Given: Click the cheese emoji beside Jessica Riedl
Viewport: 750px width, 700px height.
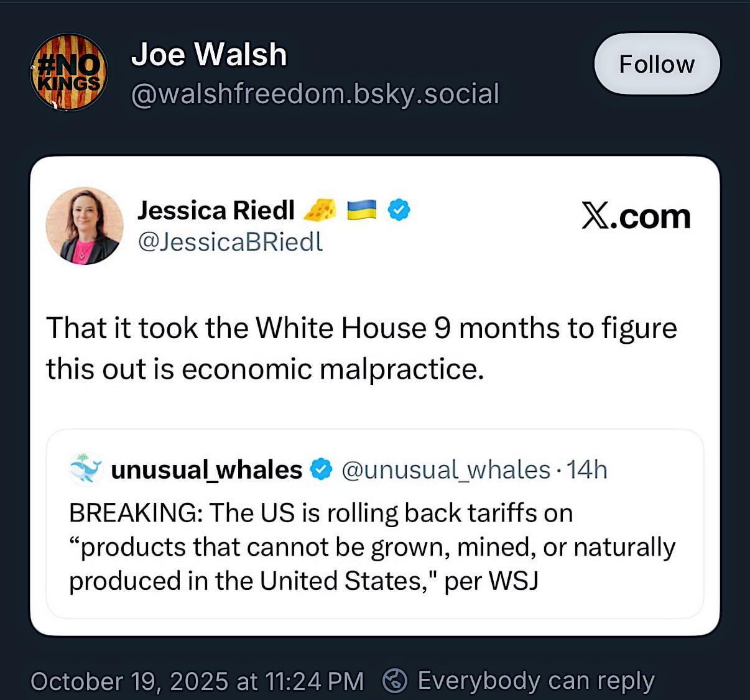Looking at the screenshot, I should pyautogui.click(x=320, y=210).
